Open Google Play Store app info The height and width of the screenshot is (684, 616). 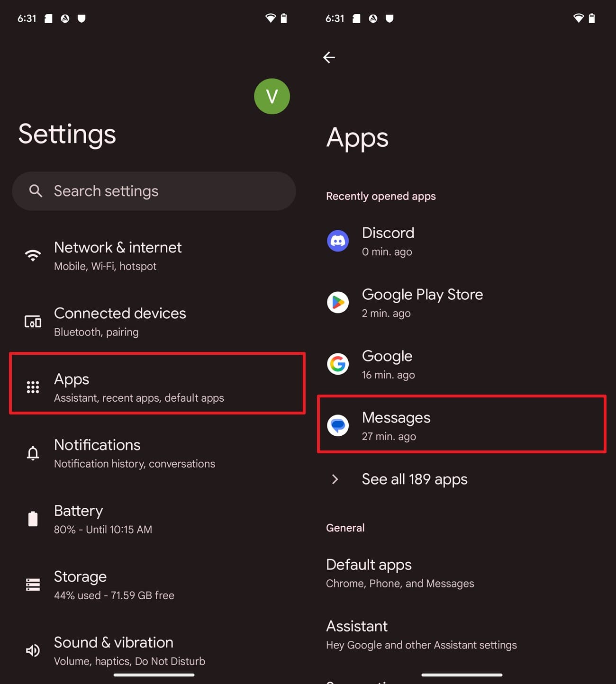tap(462, 303)
